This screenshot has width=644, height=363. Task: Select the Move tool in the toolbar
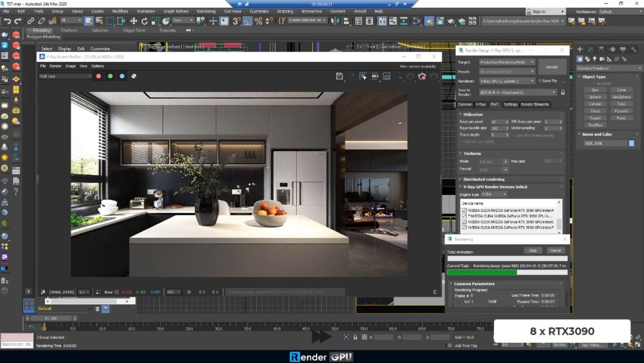(134, 21)
